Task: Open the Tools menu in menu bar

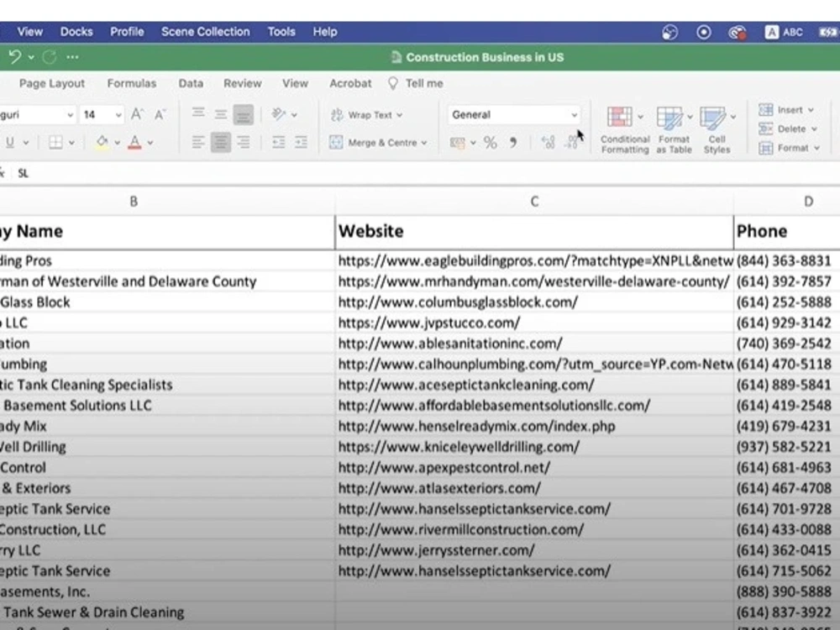Action: tap(281, 32)
